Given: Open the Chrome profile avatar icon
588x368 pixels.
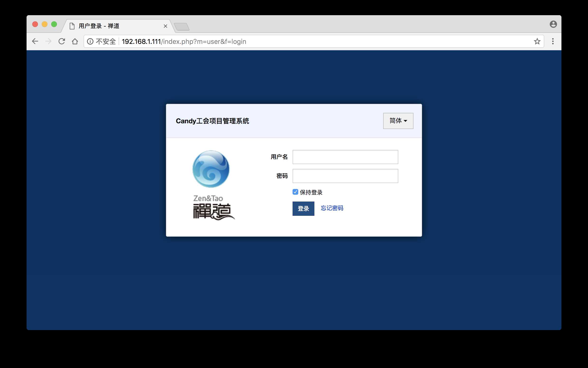Looking at the screenshot, I should pyautogui.click(x=553, y=24).
